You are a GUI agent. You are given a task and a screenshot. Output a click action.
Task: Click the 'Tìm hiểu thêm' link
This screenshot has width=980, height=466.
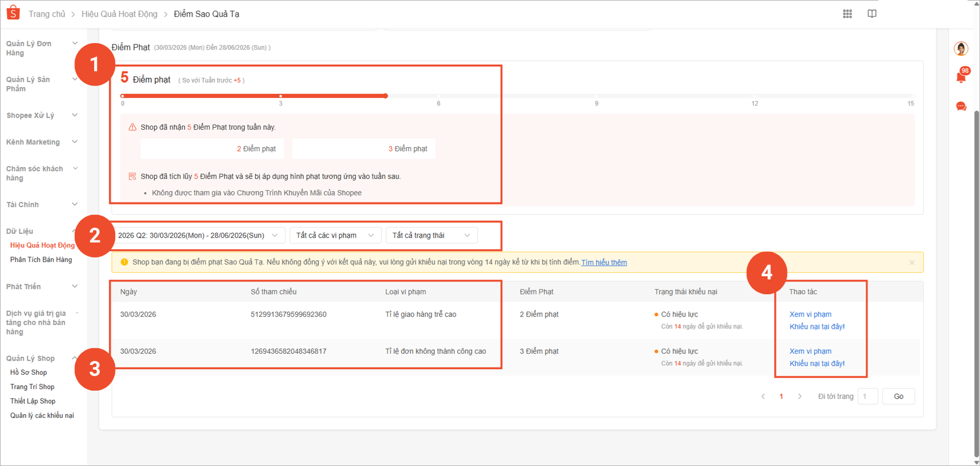pos(604,263)
